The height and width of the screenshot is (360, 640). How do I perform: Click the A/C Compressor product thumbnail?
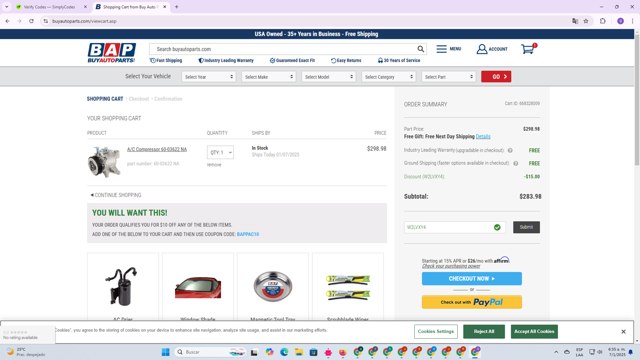pos(104,162)
